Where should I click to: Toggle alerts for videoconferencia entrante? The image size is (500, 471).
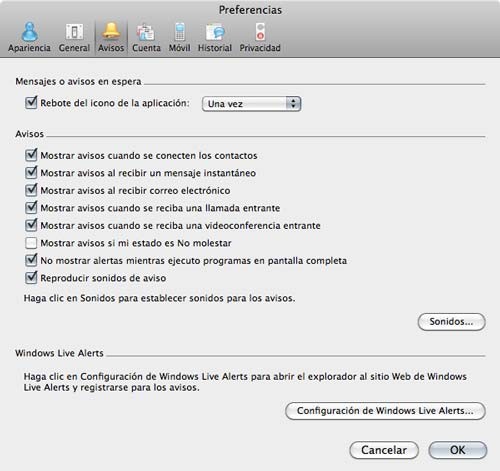tap(31, 225)
